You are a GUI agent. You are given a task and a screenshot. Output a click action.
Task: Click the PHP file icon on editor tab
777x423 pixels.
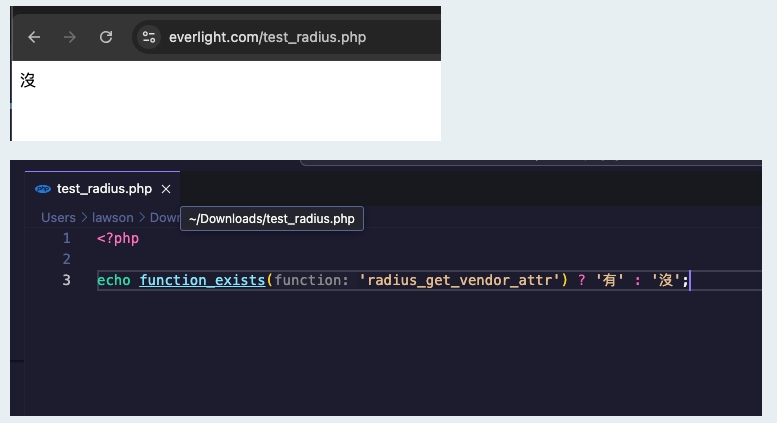[x=43, y=188]
